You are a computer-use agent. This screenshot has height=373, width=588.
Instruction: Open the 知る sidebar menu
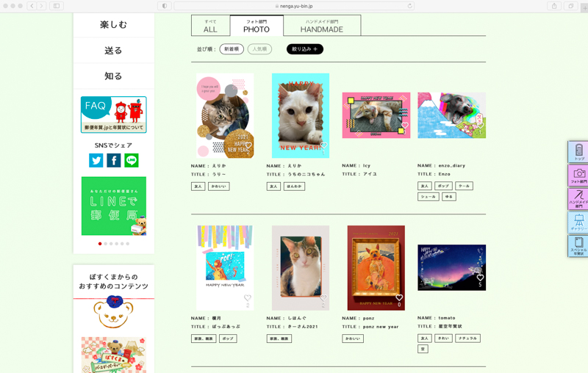(114, 76)
